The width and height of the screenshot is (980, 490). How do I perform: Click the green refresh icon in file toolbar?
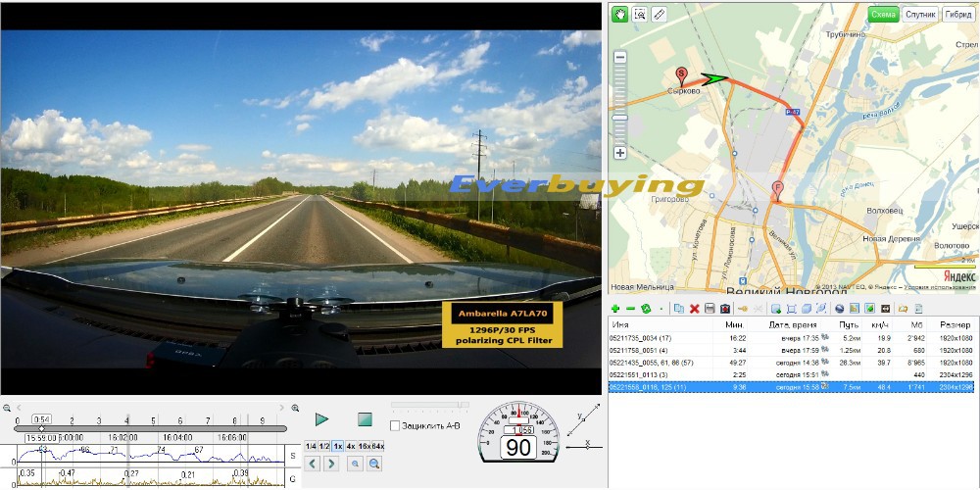[x=646, y=309]
